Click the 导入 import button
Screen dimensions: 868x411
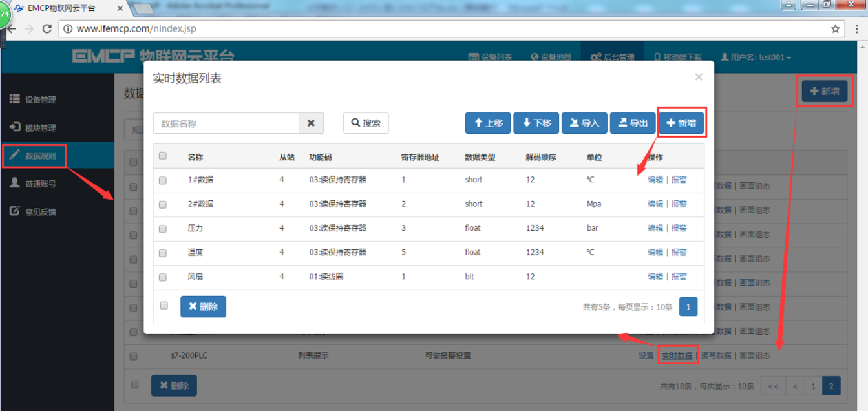[584, 123]
